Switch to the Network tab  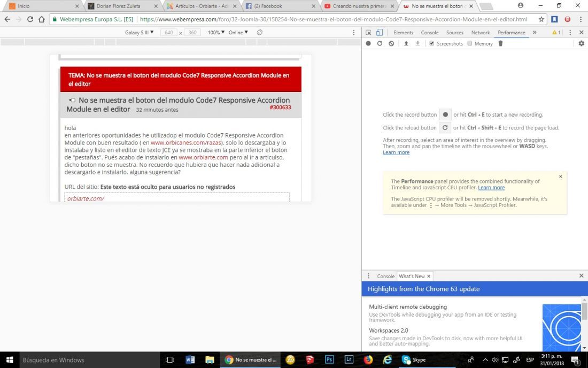coord(481,33)
